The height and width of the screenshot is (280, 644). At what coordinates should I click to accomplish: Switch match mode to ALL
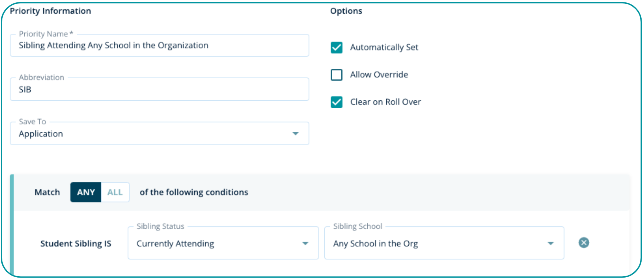pos(115,192)
